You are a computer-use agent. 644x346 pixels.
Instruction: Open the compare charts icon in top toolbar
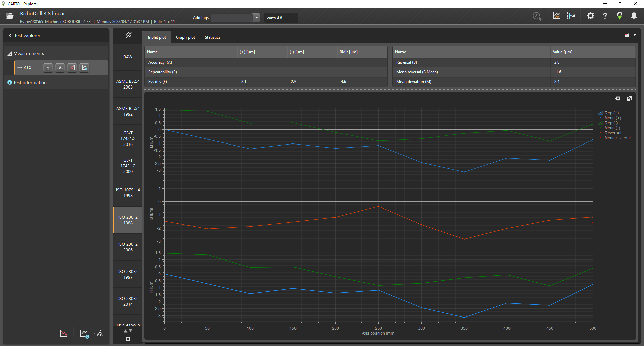(x=570, y=16)
